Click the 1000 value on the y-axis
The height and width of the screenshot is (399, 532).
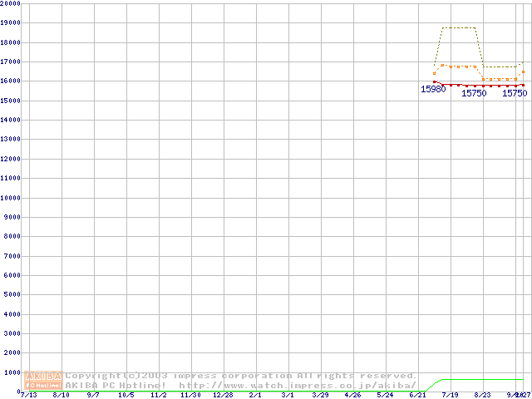click(x=12, y=372)
